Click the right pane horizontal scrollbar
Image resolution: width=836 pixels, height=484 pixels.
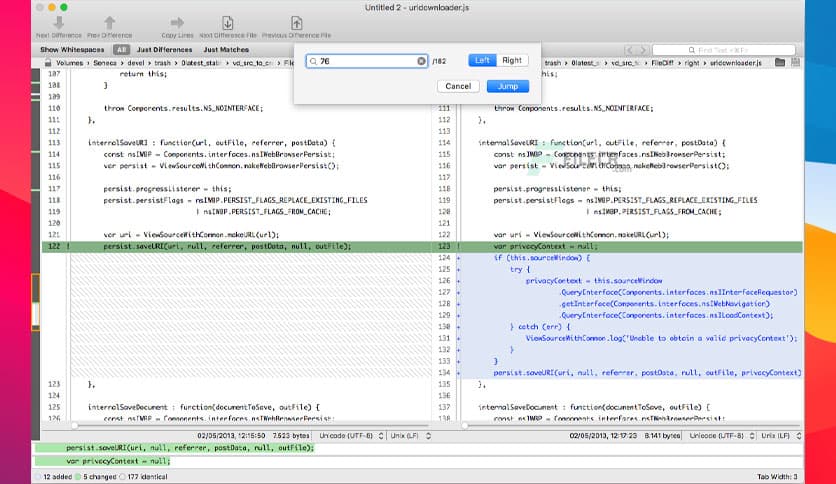[x=632, y=425]
